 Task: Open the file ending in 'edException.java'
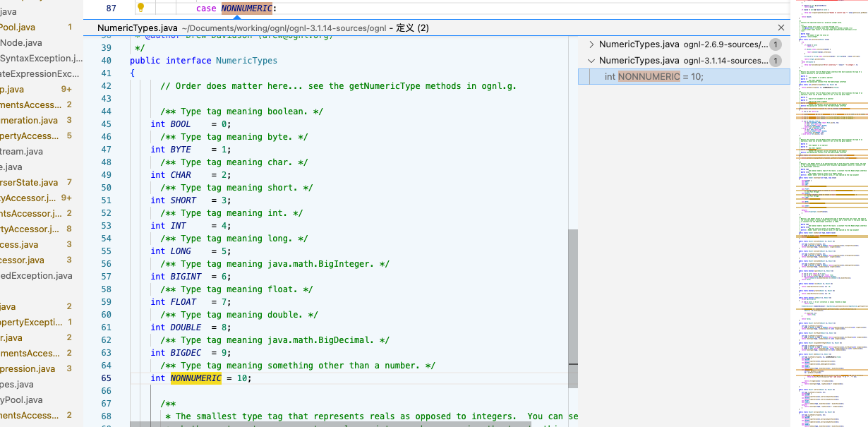tap(36, 275)
